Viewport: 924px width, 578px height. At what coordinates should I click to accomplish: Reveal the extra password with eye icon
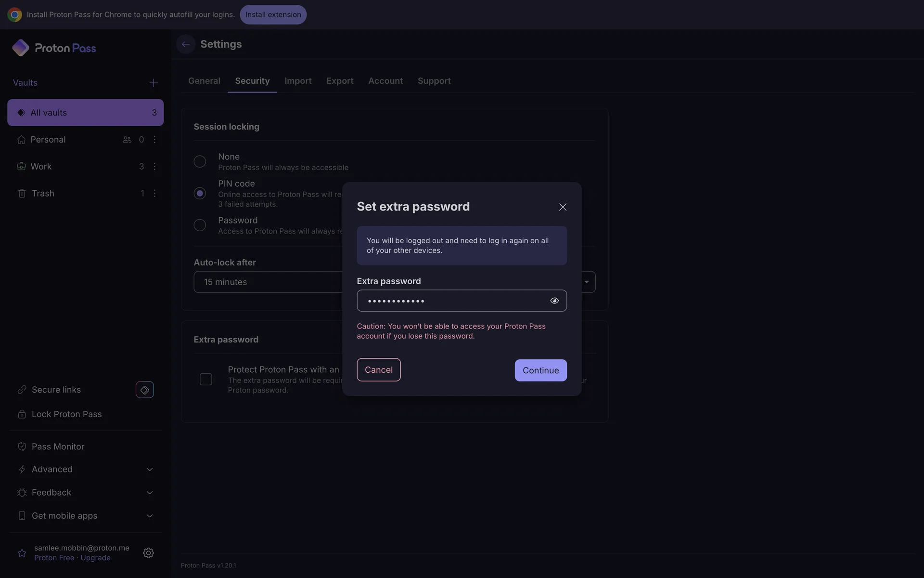(x=554, y=301)
